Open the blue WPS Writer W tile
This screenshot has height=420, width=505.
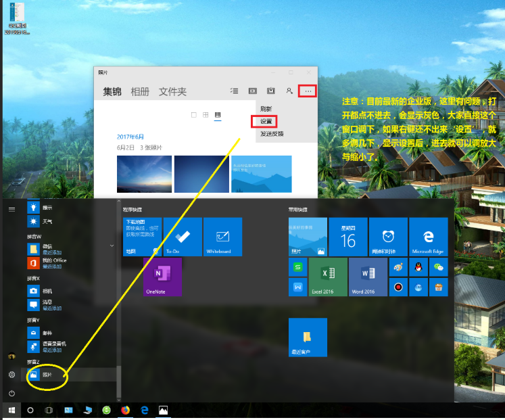pos(298,287)
